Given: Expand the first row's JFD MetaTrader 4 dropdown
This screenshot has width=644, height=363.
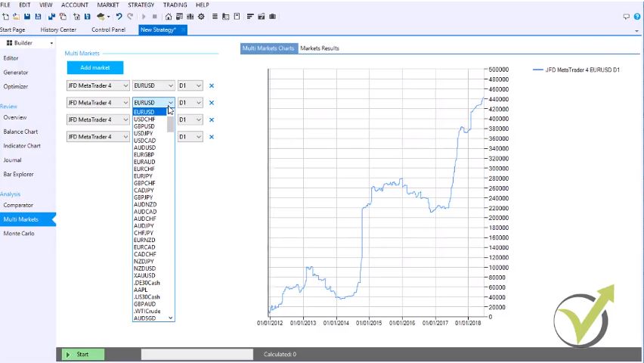Looking at the screenshot, I should (98, 85).
